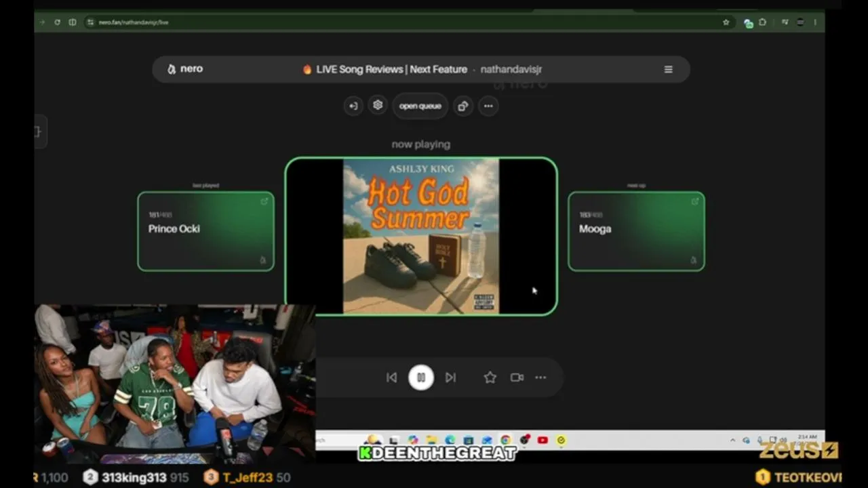868x488 pixels.
Task: Open the nathandavisjr profile link
Action: [x=511, y=69]
